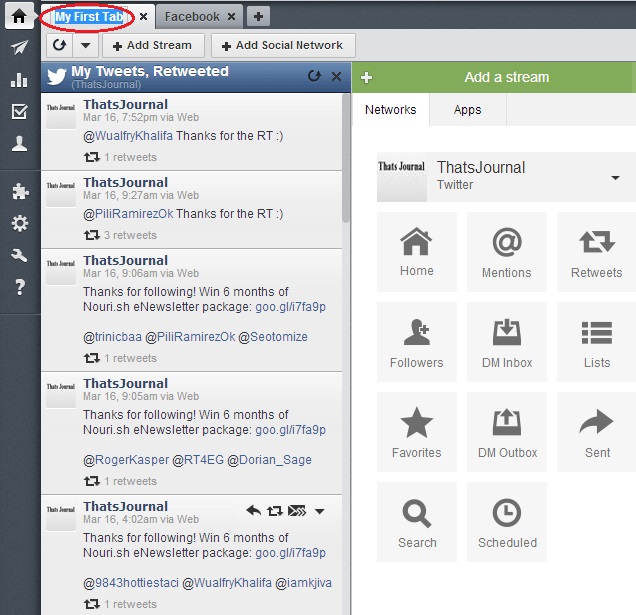
Task: Open the Settings gear icon in sidebar
Action: pyautogui.click(x=19, y=223)
